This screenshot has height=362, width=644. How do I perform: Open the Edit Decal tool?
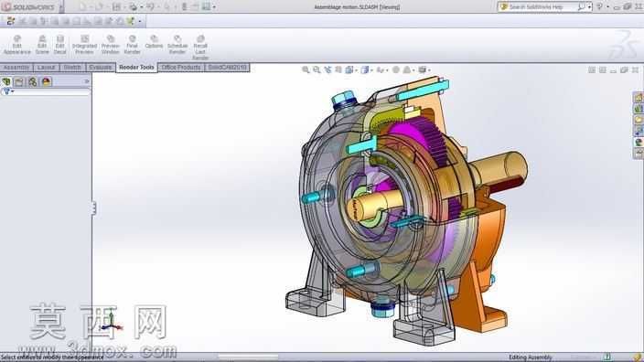tap(60, 45)
